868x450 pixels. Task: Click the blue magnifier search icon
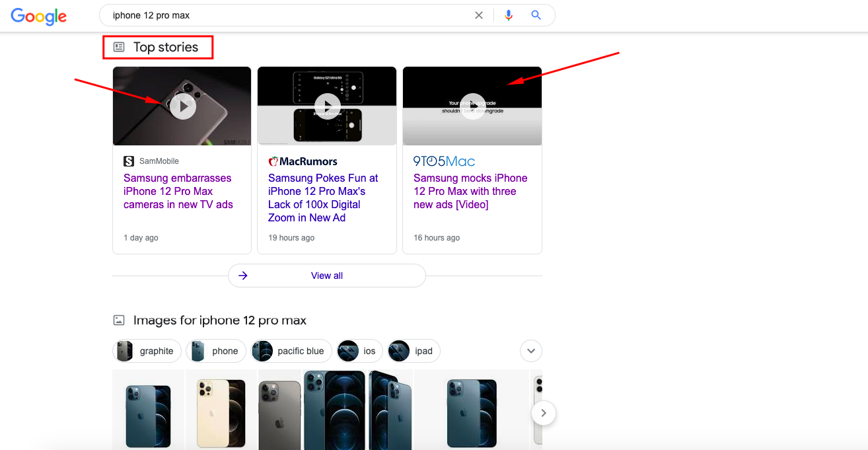click(536, 15)
